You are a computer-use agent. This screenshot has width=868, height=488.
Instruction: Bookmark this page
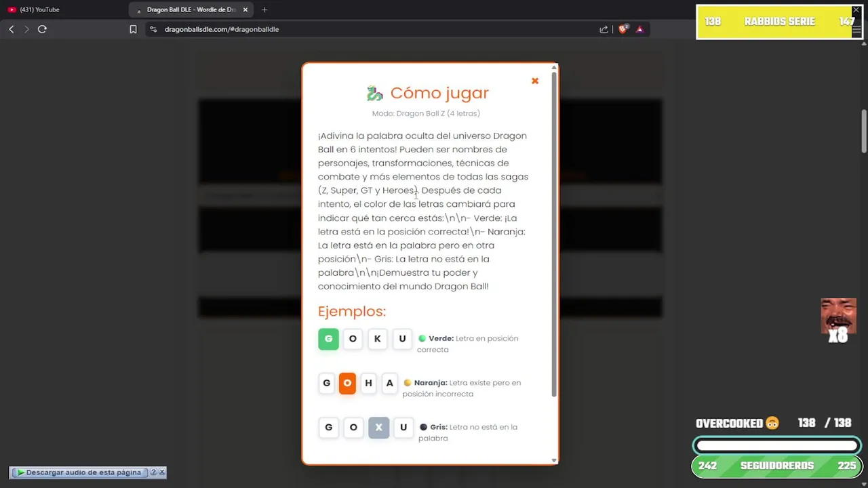click(x=133, y=29)
